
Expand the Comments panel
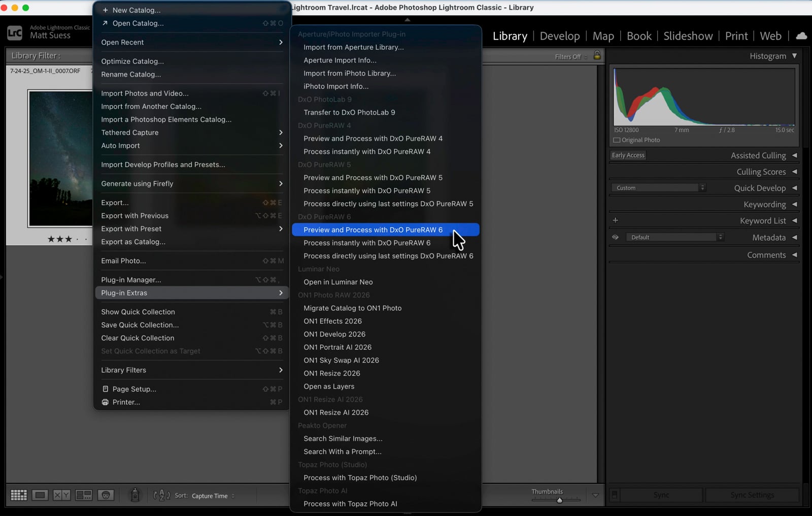(794, 255)
